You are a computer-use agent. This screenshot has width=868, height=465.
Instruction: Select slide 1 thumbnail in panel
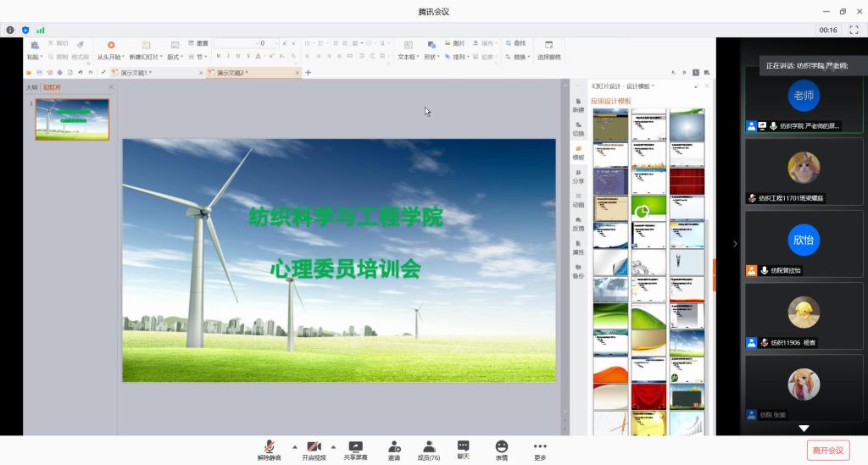pyautogui.click(x=72, y=119)
